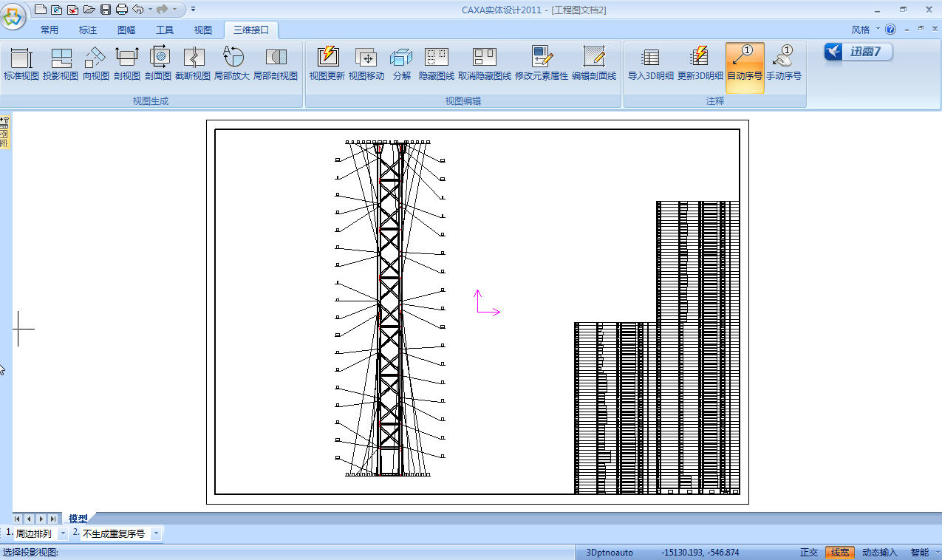The width and height of the screenshot is (942, 560).
Task: Select the 剖面图 cross-section tool
Action: (158, 64)
